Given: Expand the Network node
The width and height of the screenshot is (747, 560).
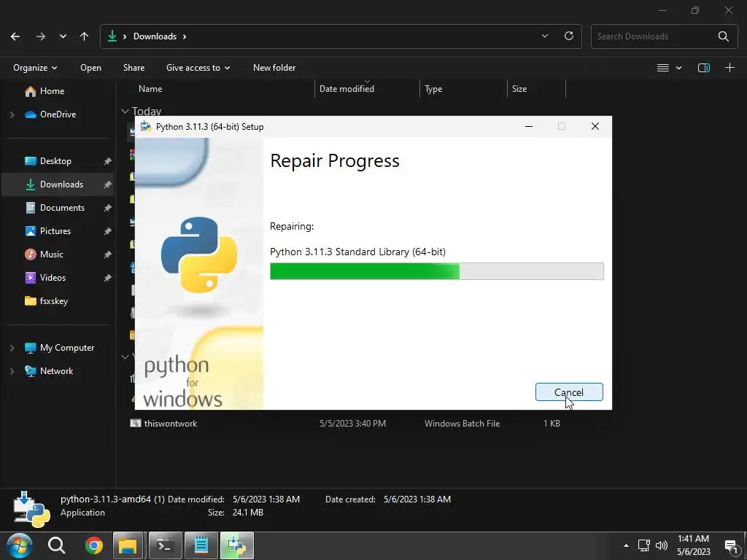Looking at the screenshot, I should pos(12,371).
